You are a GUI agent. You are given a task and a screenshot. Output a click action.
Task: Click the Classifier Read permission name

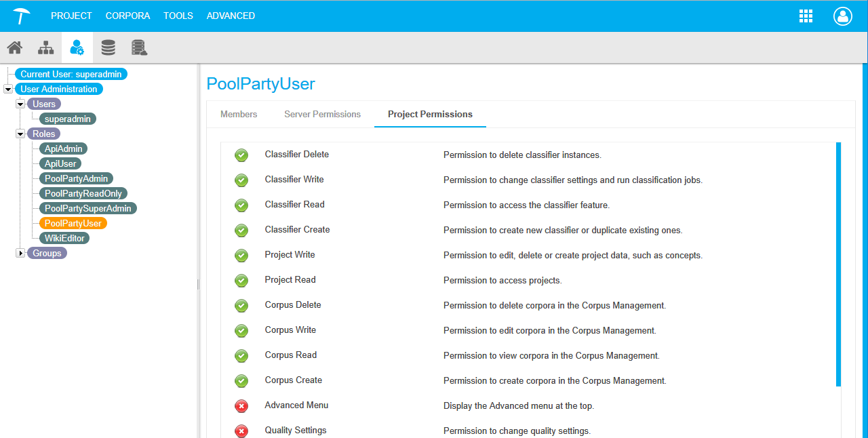click(x=295, y=205)
